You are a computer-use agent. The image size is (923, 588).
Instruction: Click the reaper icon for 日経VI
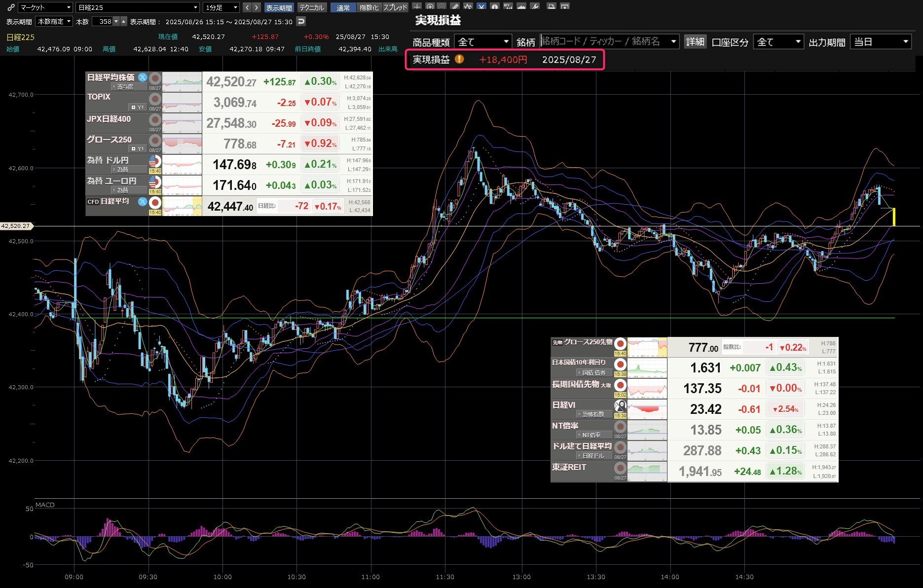pos(620,406)
